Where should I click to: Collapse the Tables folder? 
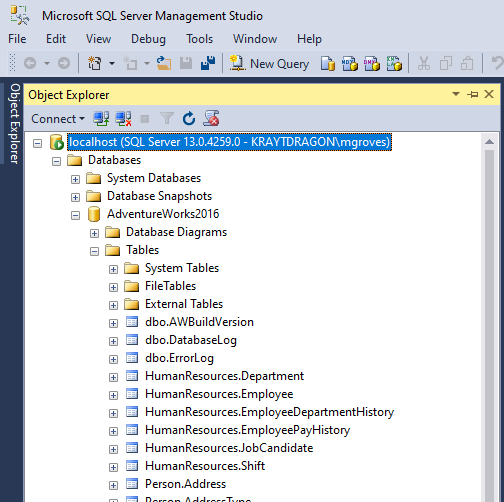click(94, 252)
